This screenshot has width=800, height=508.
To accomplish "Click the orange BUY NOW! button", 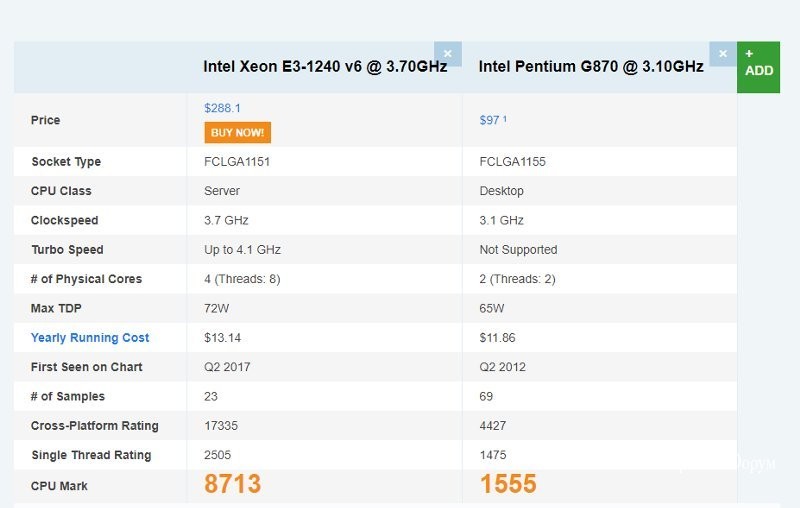I will 237,133.
